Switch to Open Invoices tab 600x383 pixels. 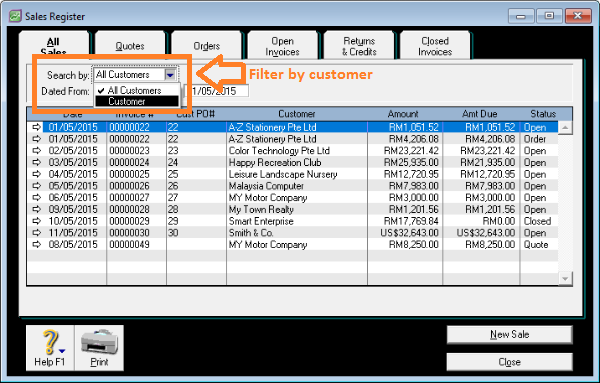coord(282,46)
